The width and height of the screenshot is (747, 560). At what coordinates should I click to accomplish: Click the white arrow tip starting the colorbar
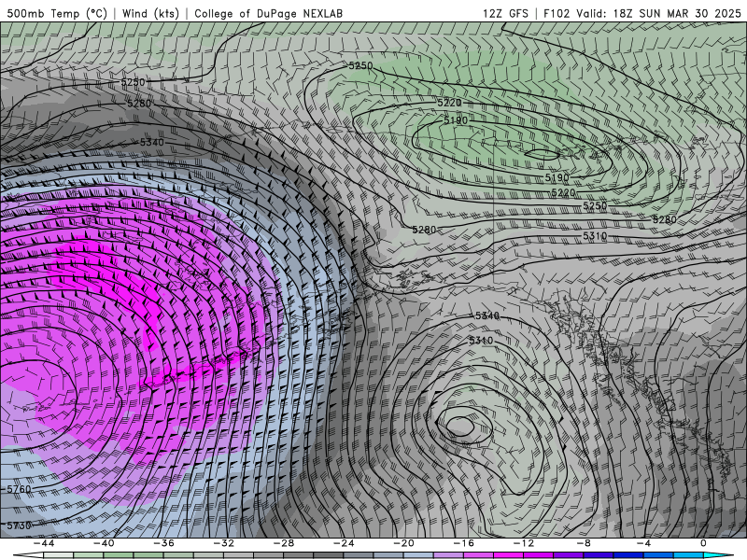pyautogui.click(x=28, y=555)
